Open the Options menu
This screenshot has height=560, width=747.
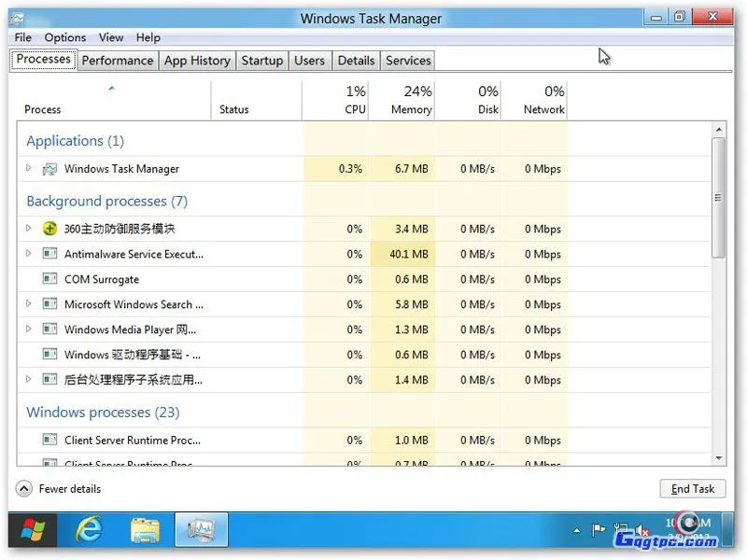click(64, 37)
